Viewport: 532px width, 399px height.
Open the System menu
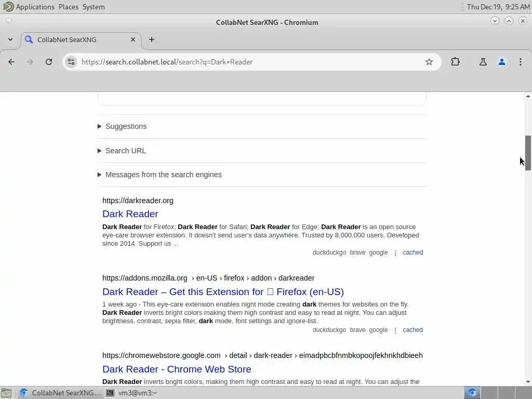point(94,7)
